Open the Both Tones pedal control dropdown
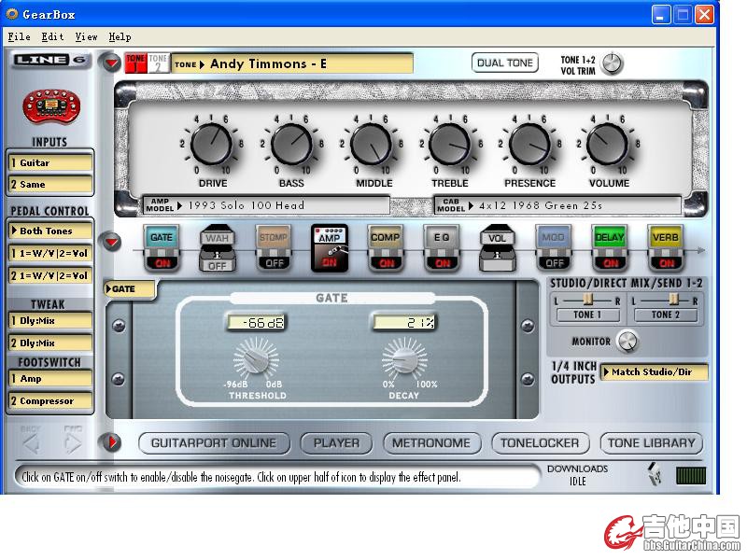 point(50,231)
